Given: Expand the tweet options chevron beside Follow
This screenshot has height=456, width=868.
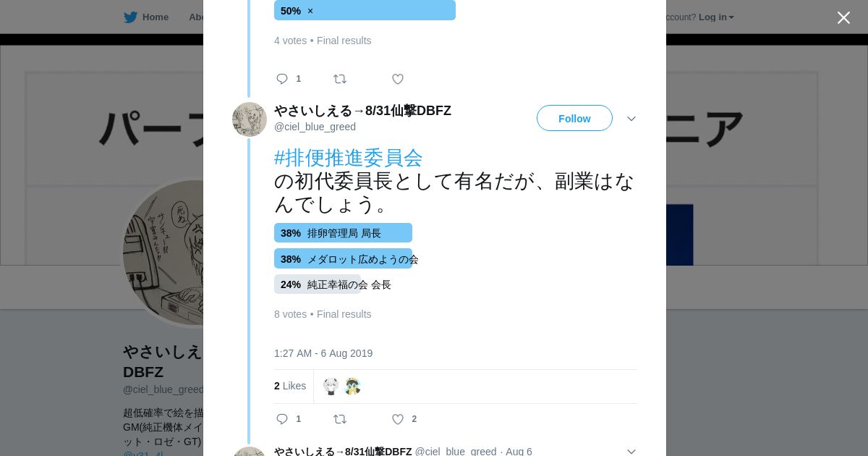Looking at the screenshot, I should tap(631, 119).
